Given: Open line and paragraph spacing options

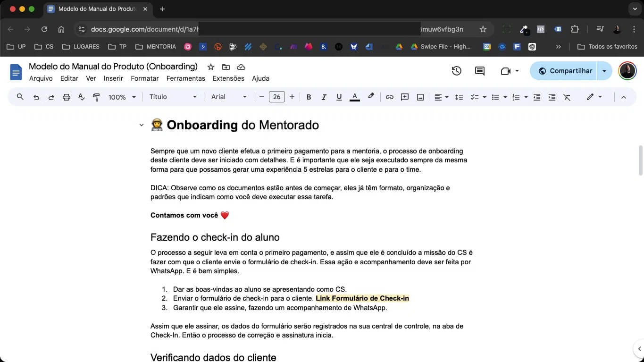Looking at the screenshot, I should [x=459, y=97].
